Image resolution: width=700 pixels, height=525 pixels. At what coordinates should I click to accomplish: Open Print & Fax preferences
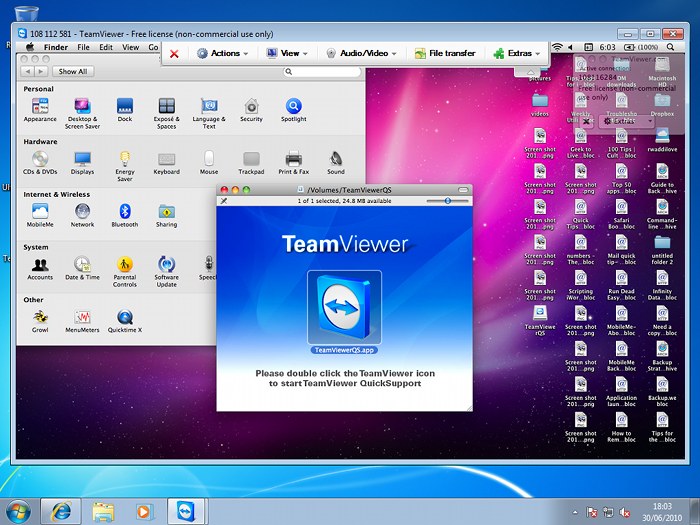tap(293, 162)
